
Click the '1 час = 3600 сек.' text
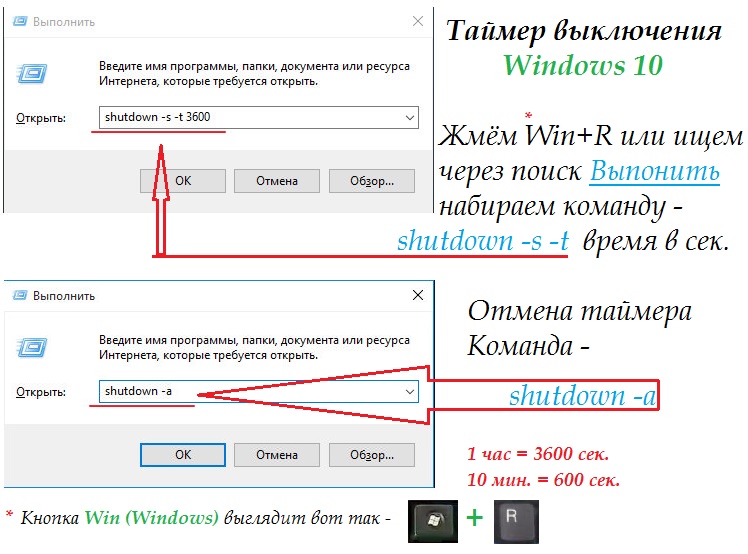538,453
